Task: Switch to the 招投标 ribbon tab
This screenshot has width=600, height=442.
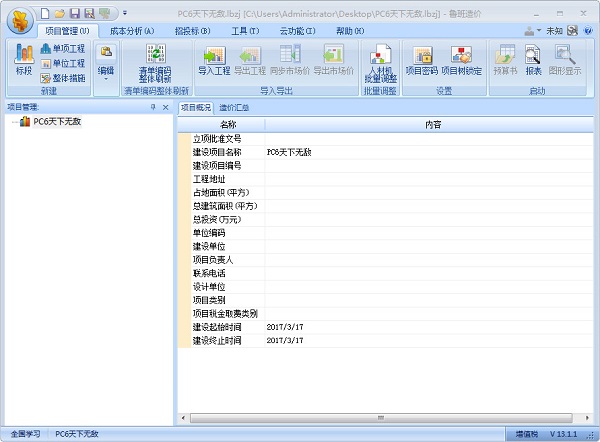Action: pyautogui.click(x=192, y=31)
